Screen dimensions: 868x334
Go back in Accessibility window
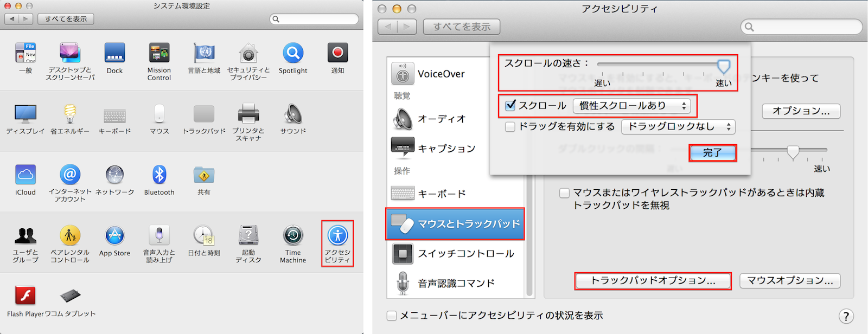click(387, 27)
